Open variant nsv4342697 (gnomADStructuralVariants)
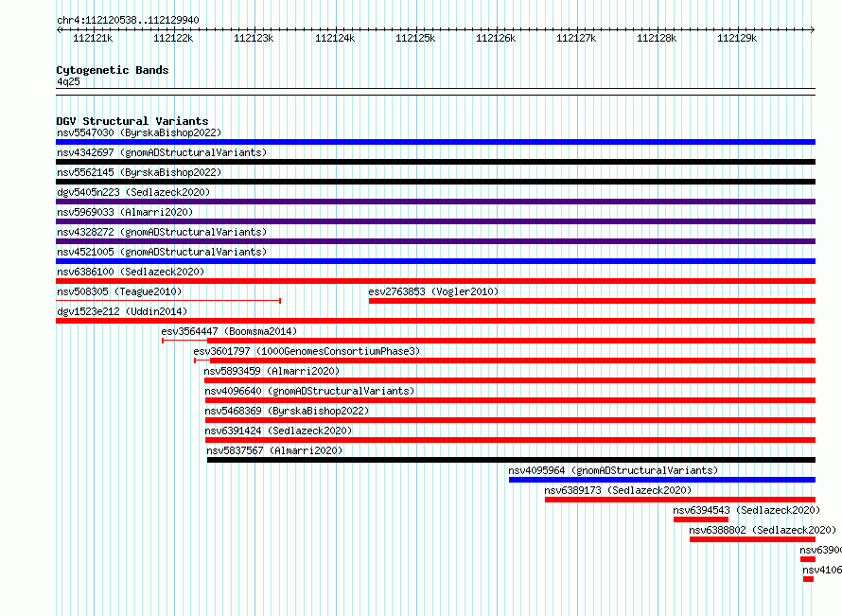Screen dimensions: 842x616 coord(162,152)
